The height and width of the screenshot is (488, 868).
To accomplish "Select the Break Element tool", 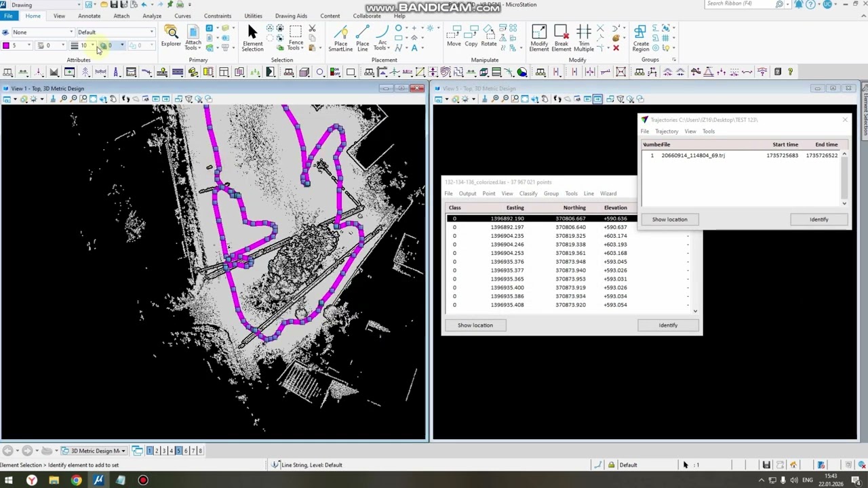I will [561, 38].
